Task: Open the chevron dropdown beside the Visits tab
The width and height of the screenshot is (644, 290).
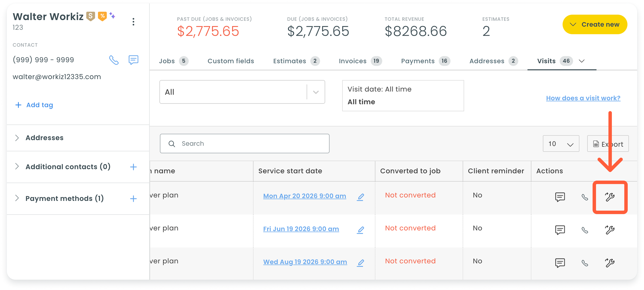Action: pos(582,61)
